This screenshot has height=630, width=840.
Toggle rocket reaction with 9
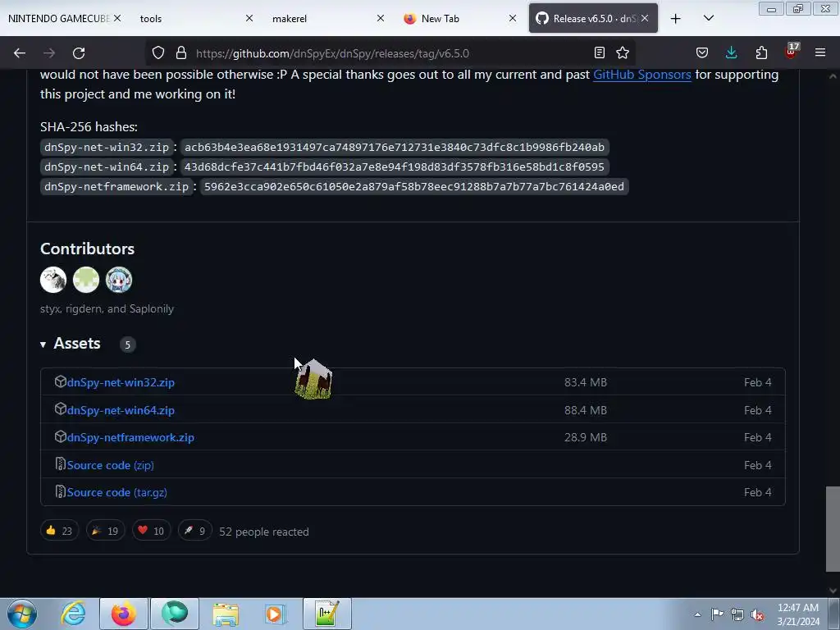[195, 531]
